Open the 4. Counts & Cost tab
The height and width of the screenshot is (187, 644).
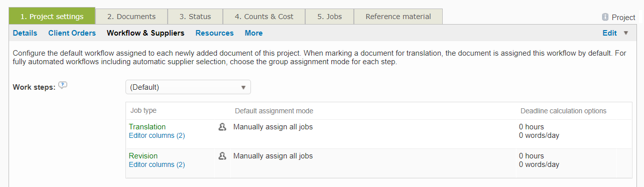tap(264, 17)
